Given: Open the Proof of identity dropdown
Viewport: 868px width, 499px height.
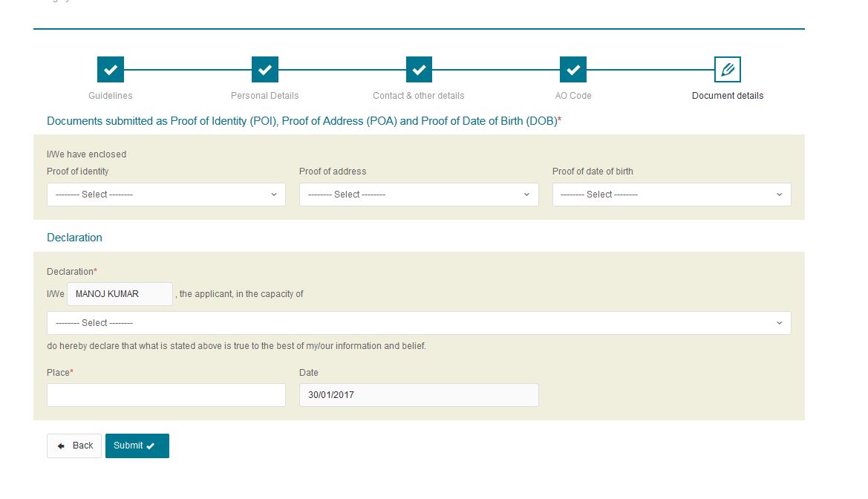Looking at the screenshot, I should (166, 195).
